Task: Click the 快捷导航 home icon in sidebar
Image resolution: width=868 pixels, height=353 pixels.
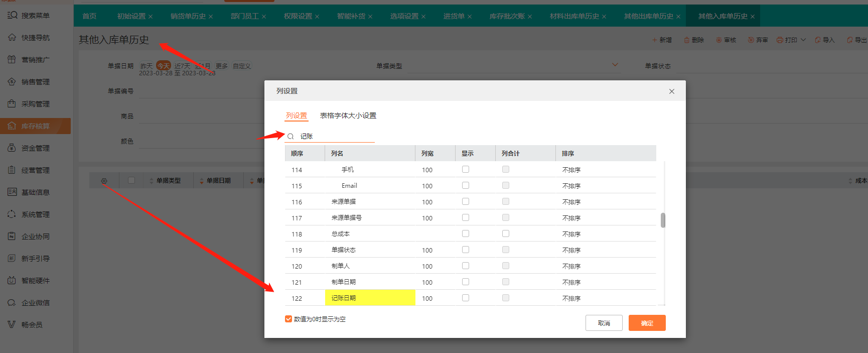Action: 12,38
